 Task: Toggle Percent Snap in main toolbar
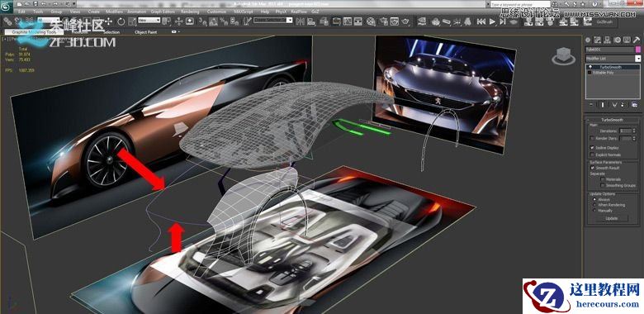(x=224, y=21)
